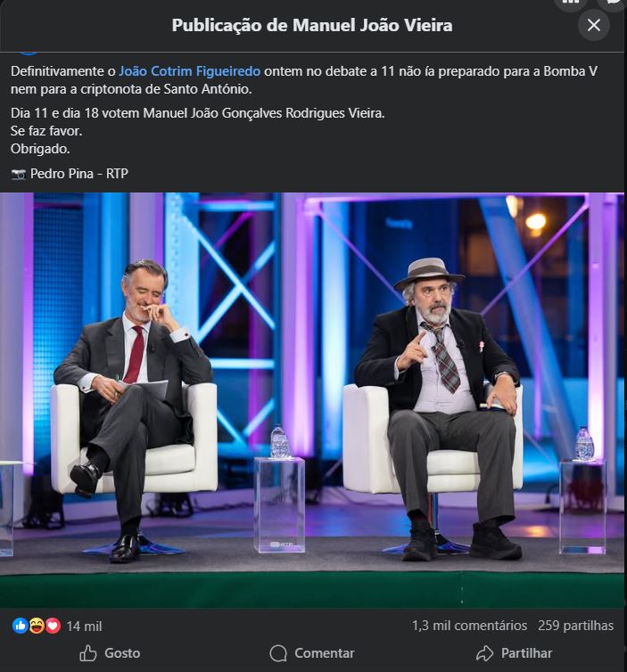Click the dialog title Publicação de Manuel João Vieira
The width and height of the screenshot is (627, 672).
coord(312,25)
